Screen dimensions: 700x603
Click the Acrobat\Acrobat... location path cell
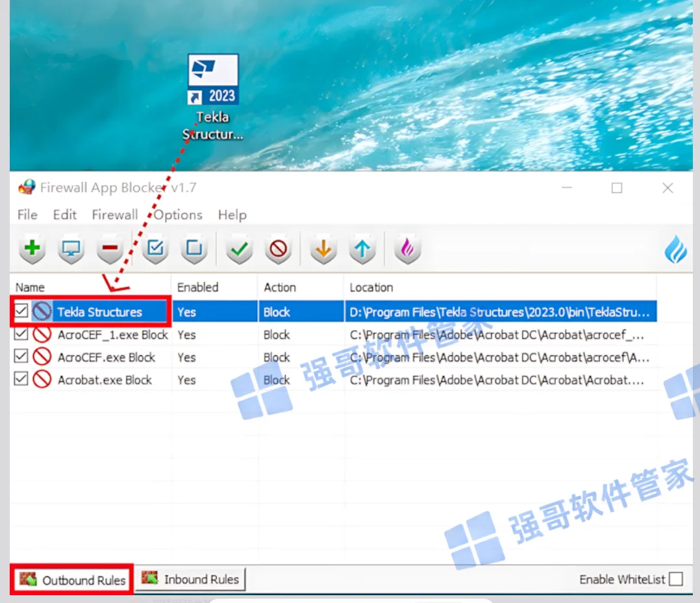pos(497,380)
